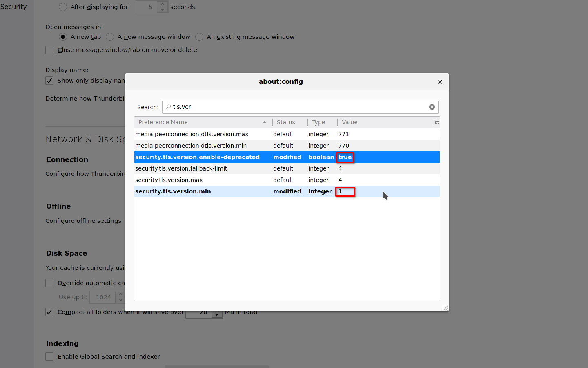Image resolution: width=588 pixels, height=368 pixels.
Task: Click the Value column header
Action: (350, 122)
